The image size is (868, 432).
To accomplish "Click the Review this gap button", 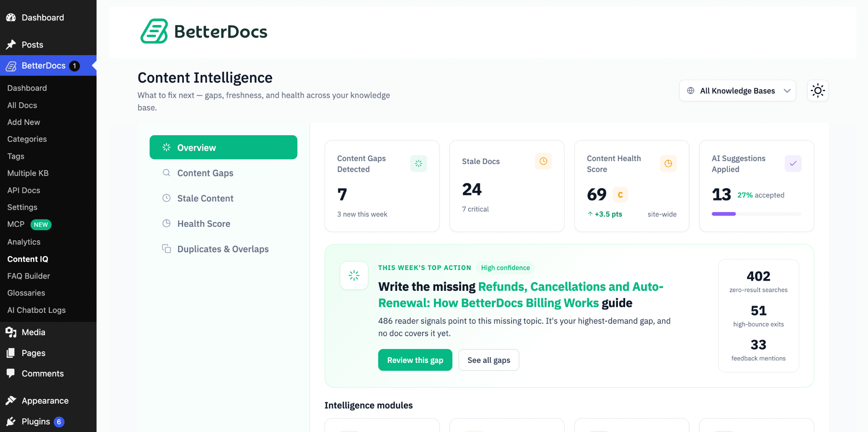I will pyautogui.click(x=415, y=360).
